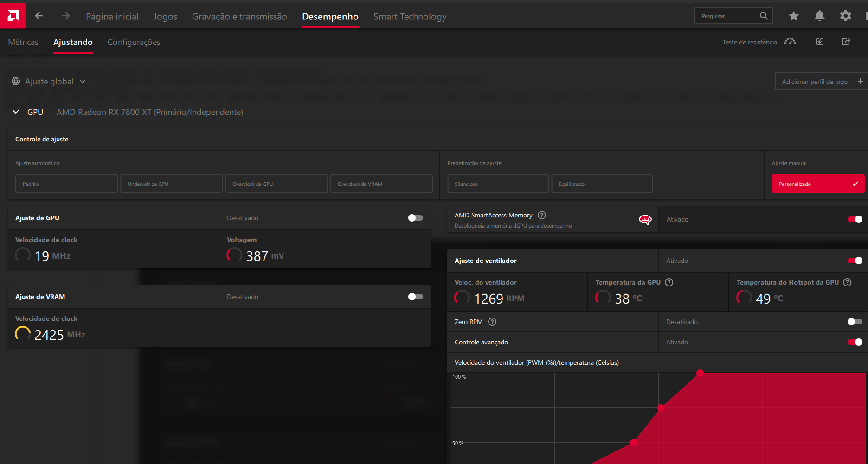Viewport: 868px width, 464px height.
Task: Switch to the Configurações subtab
Action: (x=134, y=42)
